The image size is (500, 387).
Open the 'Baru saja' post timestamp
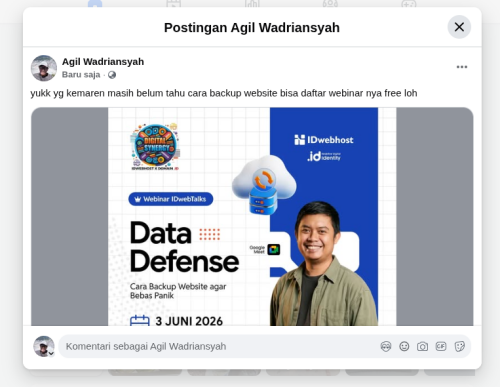pos(81,75)
